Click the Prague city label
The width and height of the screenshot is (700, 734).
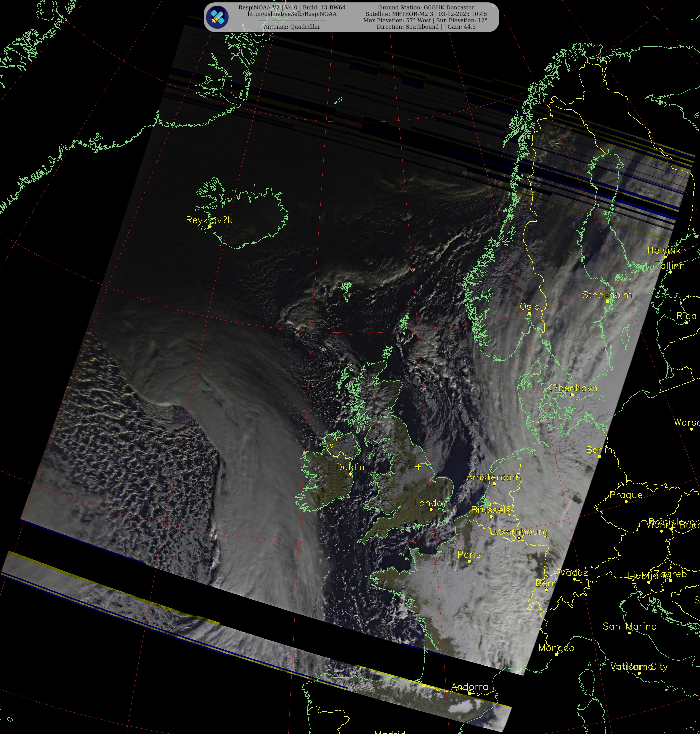pos(626,495)
